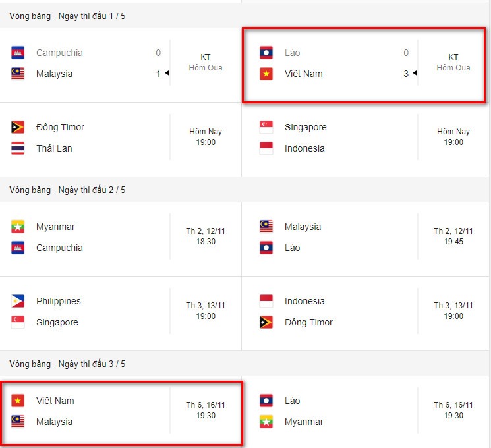The width and height of the screenshot is (491, 448).
Task: Click the winner arrow next to Việt Nam's score
Action: (x=415, y=73)
